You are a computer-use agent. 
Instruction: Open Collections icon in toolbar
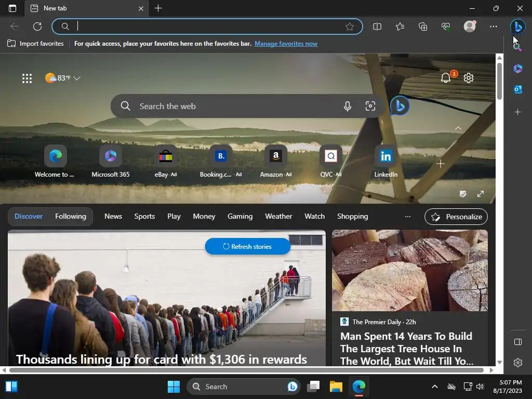point(423,26)
